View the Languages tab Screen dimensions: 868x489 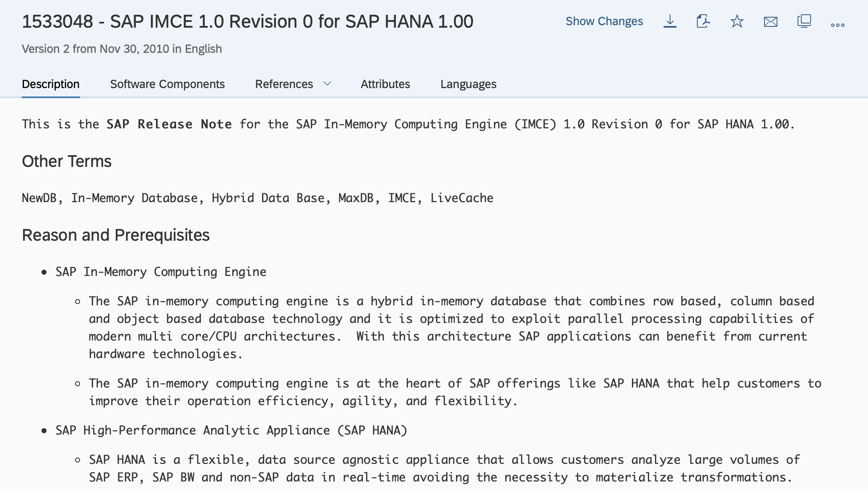[x=468, y=84]
